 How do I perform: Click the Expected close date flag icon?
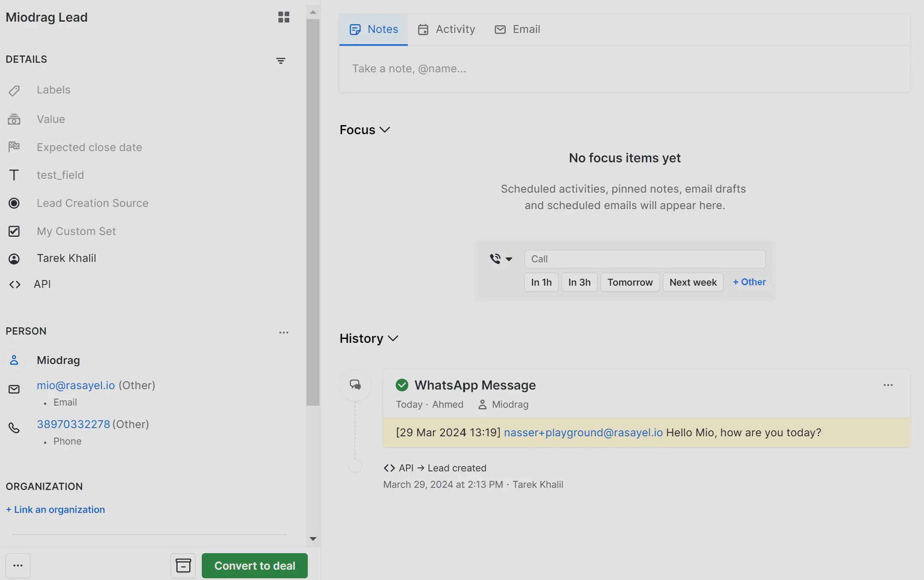pyautogui.click(x=14, y=147)
